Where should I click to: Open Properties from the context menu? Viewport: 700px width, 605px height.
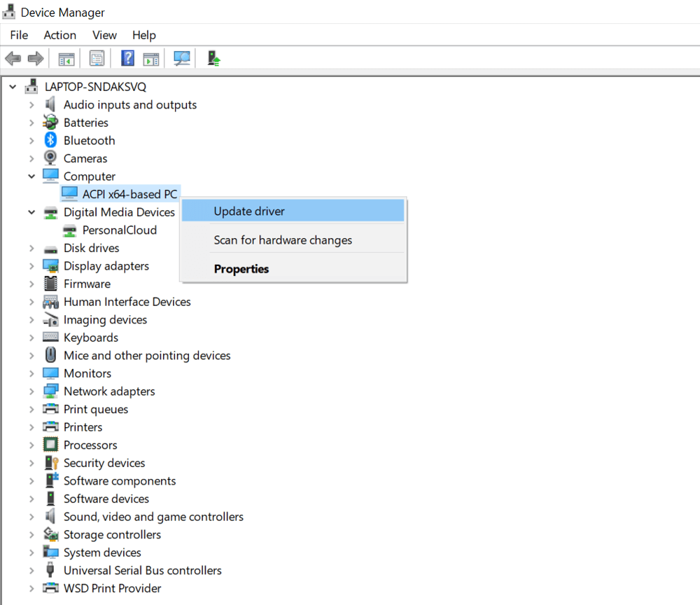(241, 269)
